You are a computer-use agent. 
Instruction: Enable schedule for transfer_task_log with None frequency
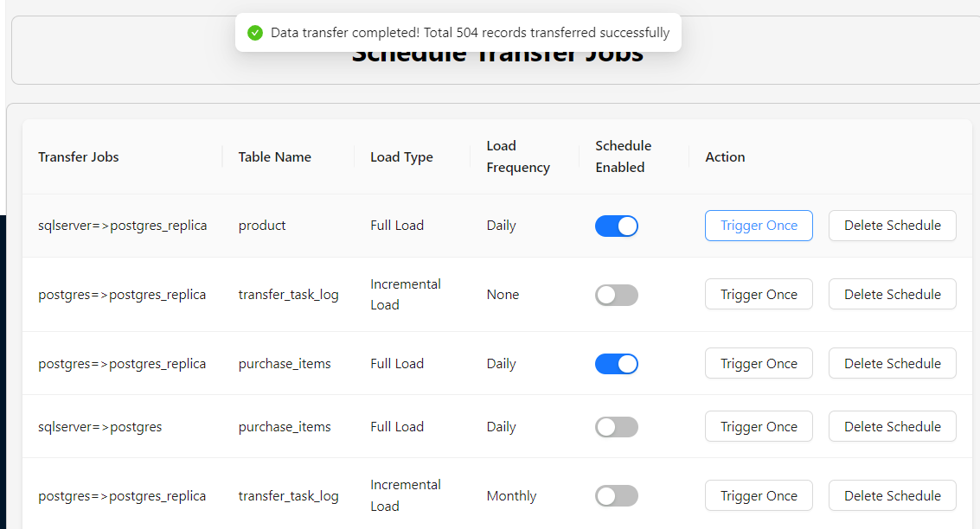click(x=616, y=295)
